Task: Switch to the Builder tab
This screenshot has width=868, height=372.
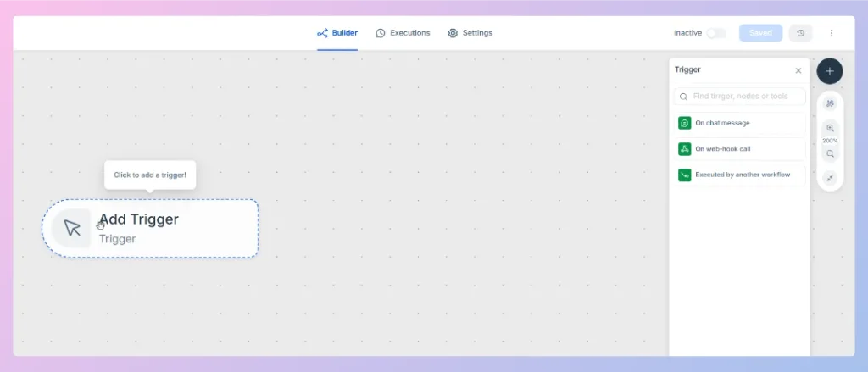Action: click(337, 33)
